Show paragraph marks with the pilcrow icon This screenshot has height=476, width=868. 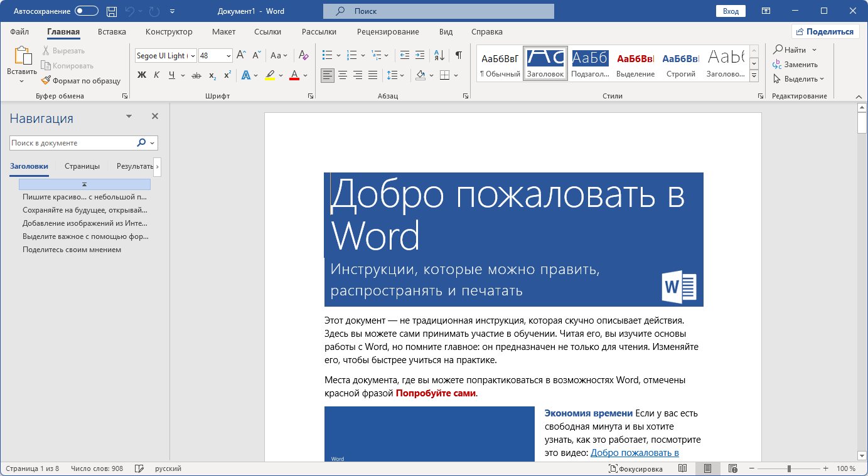[459, 55]
